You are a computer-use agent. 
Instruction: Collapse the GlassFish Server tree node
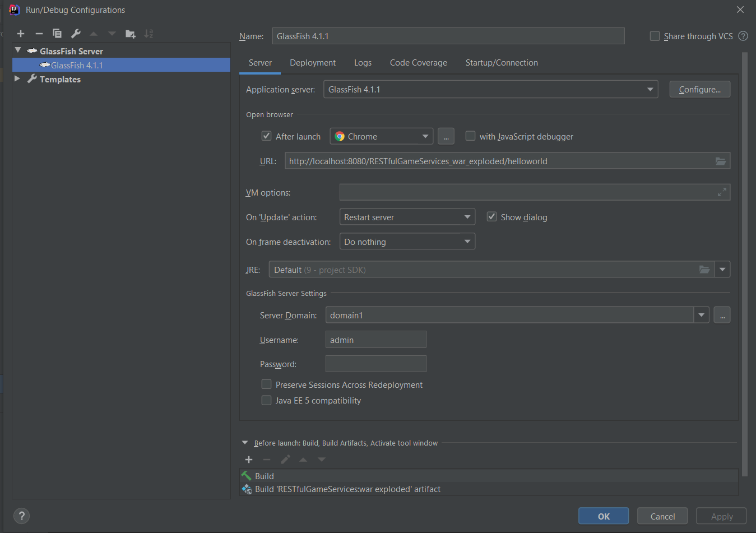pos(18,50)
